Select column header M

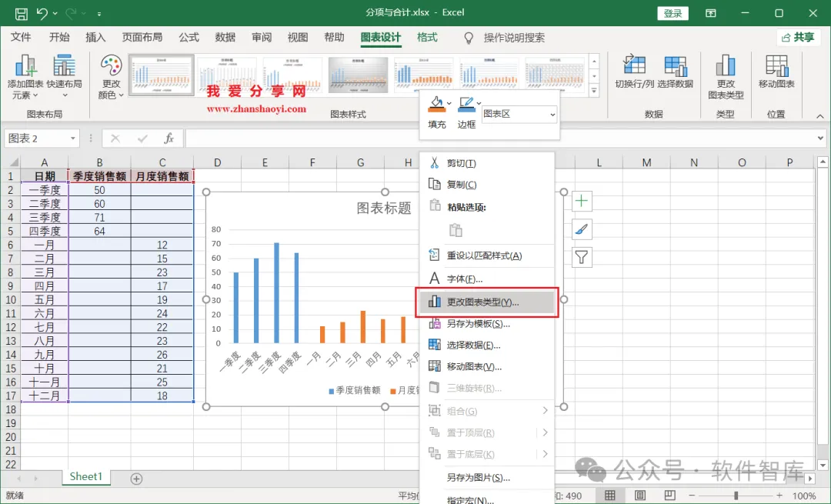click(646, 162)
